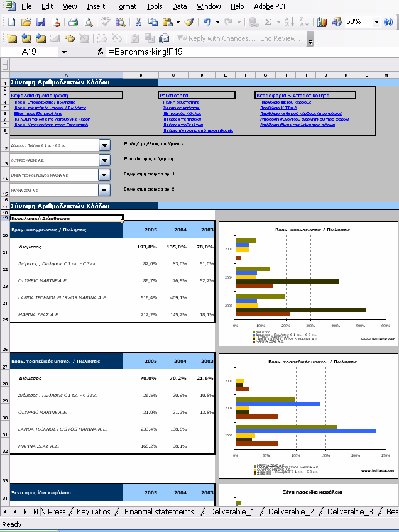Viewport: 399px width, 532px height.
Task: Open the Insert menu
Action: click(x=96, y=6)
